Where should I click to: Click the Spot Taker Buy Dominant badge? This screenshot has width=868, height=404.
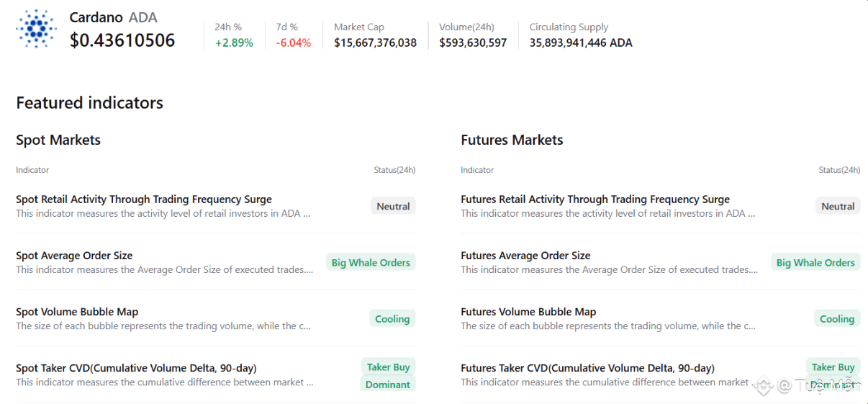tap(388, 375)
